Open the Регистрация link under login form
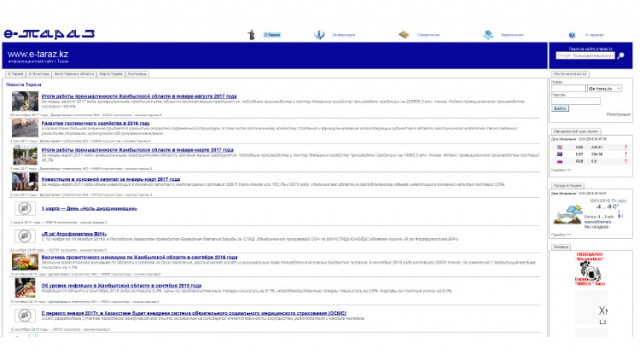Viewport: 640px width, 360px height. click(618, 115)
